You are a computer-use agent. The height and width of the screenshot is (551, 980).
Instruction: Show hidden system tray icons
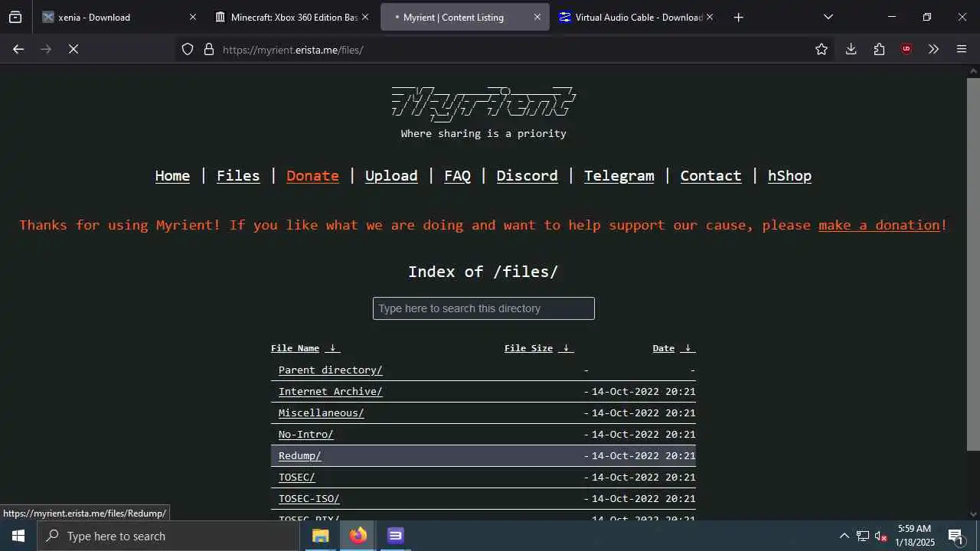tap(844, 536)
